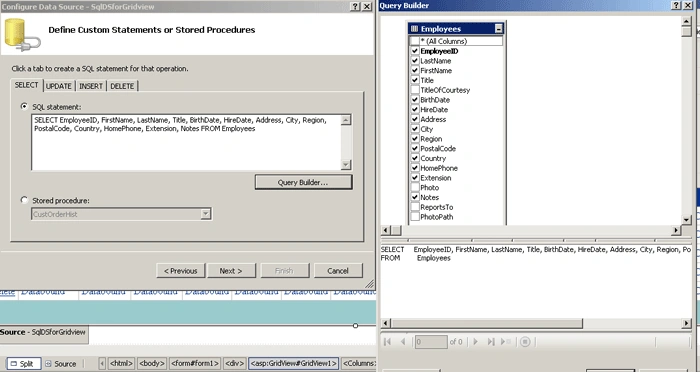Click the data source cylinder icon

[21, 34]
